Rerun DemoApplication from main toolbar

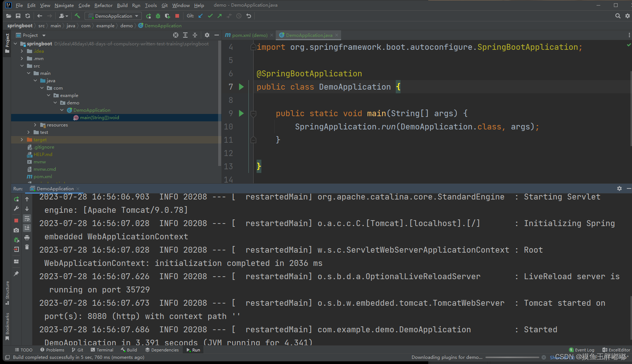[x=148, y=16]
